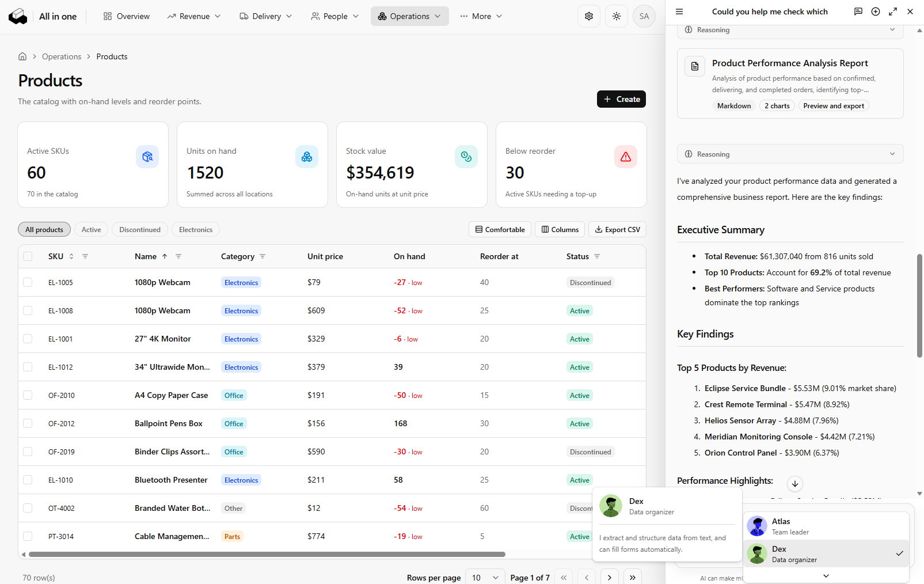Check the EL-1001 row checkbox
924x584 pixels.
[x=28, y=339]
